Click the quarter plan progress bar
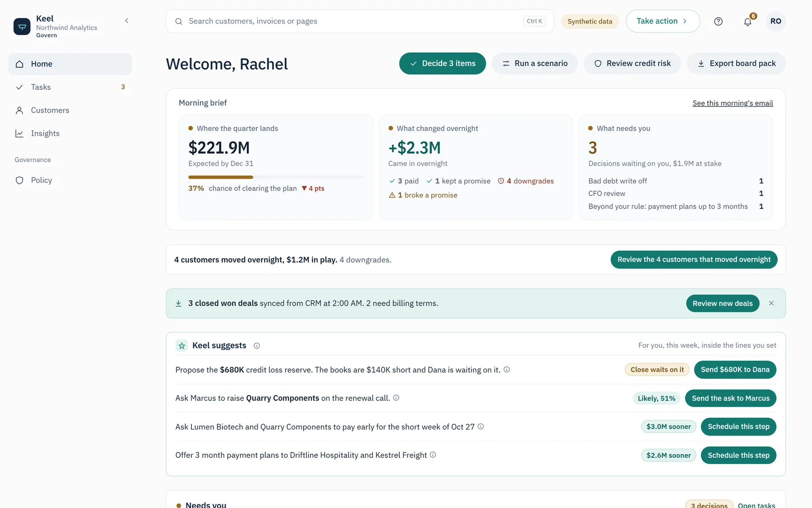Screen dimensions: 812x508 [276, 177]
